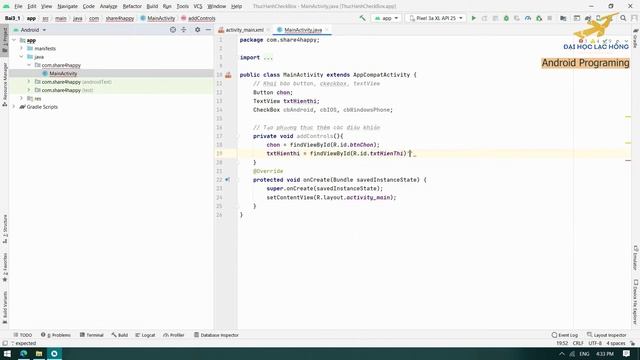Expand the collapsed import statement

tap(268, 58)
